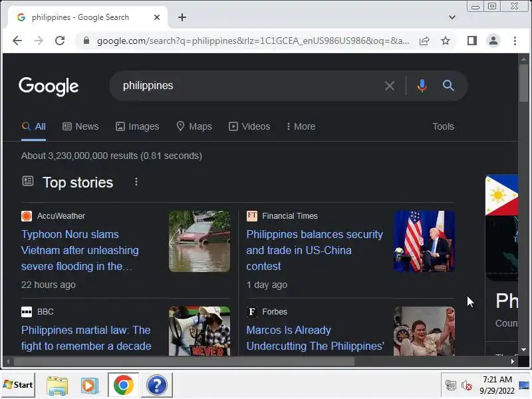
Task: Open Chrome's three-dot menu
Action: [x=515, y=41]
